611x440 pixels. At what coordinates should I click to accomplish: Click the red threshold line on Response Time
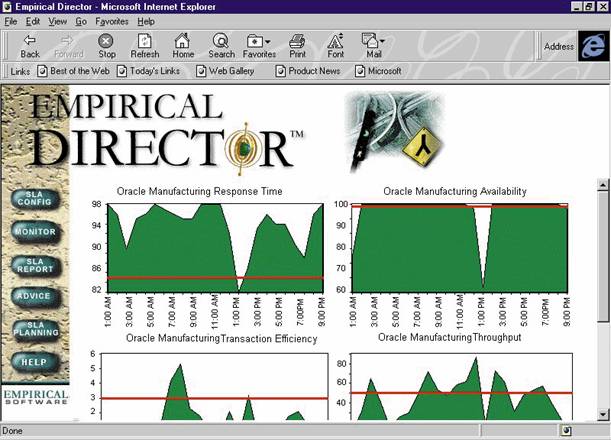pyautogui.click(x=215, y=278)
